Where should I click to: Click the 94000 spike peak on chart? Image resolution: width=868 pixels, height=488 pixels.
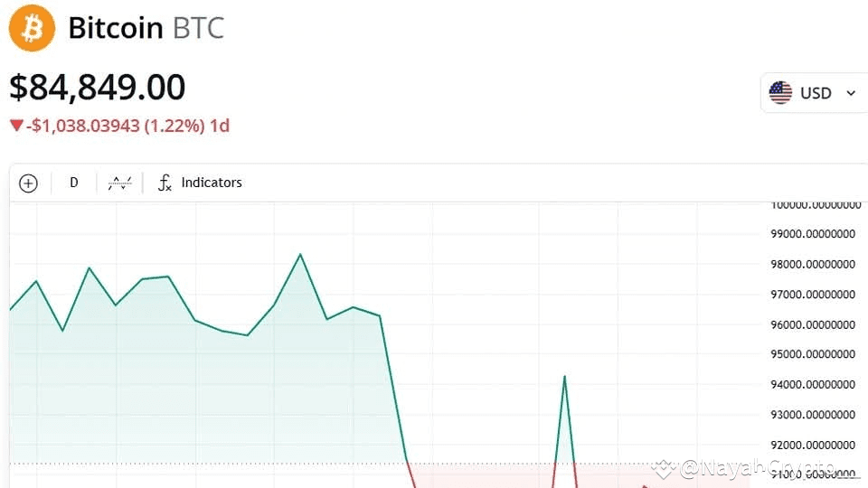click(x=564, y=377)
